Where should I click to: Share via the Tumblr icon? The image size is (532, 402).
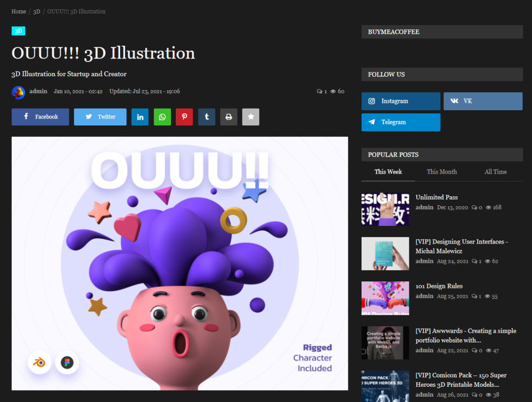[x=206, y=117]
